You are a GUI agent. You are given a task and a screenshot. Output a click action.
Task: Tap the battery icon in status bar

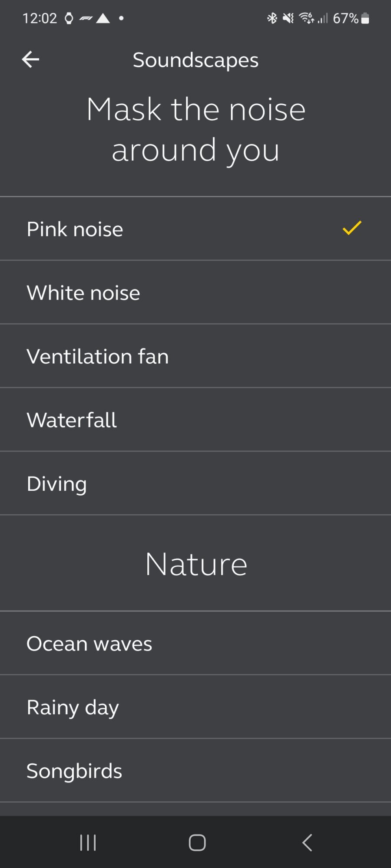click(365, 18)
